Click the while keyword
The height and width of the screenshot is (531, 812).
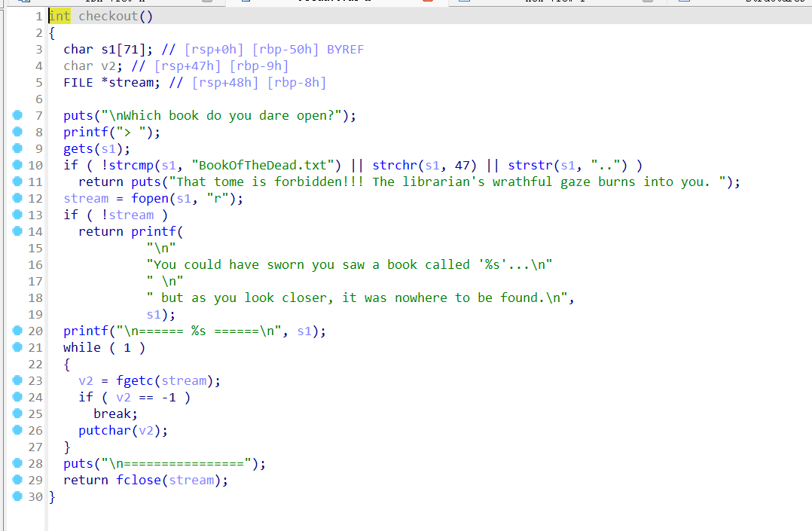[82, 348]
